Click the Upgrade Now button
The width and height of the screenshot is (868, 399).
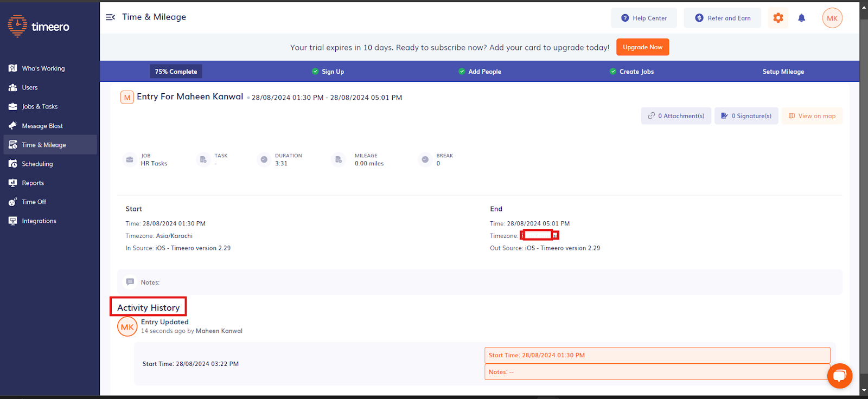(643, 47)
